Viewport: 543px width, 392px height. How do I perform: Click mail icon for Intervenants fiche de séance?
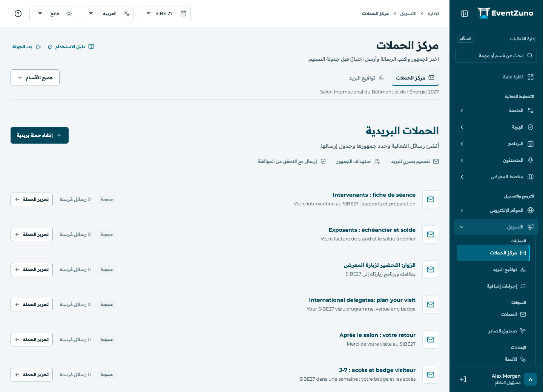[x=431, y=199]
